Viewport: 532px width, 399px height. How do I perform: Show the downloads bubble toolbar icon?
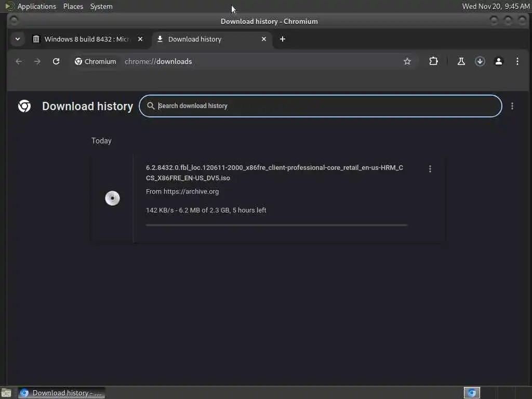tap(480, 61)
